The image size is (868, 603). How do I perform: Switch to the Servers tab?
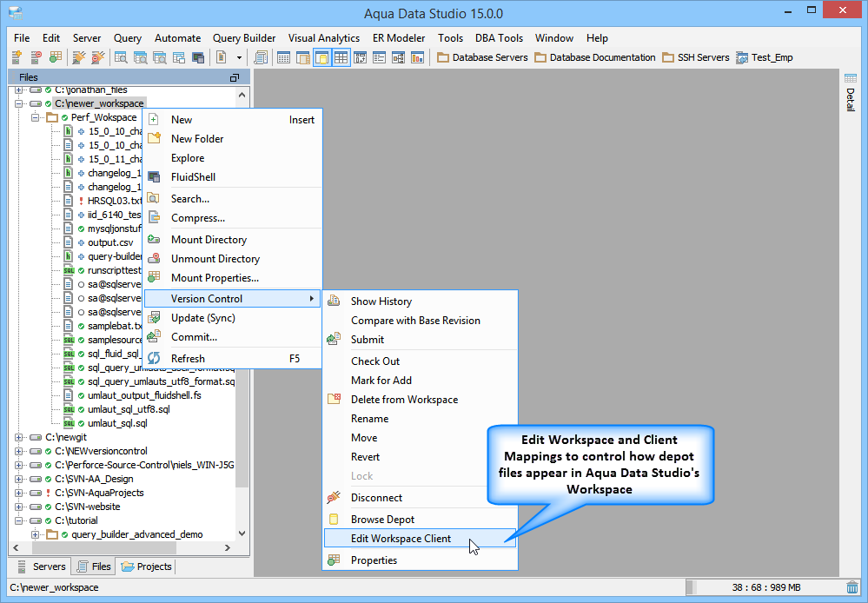[42, 567]
